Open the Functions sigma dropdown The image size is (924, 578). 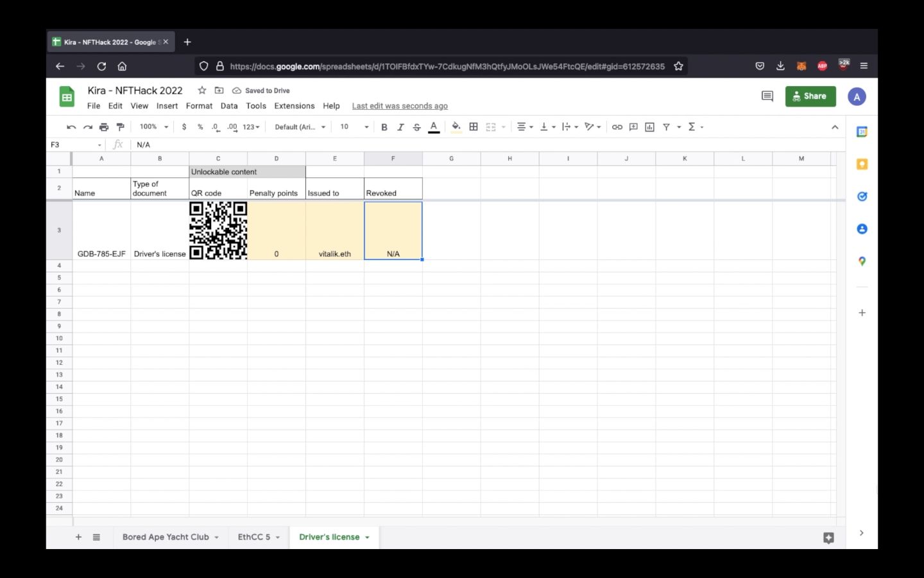696,127
